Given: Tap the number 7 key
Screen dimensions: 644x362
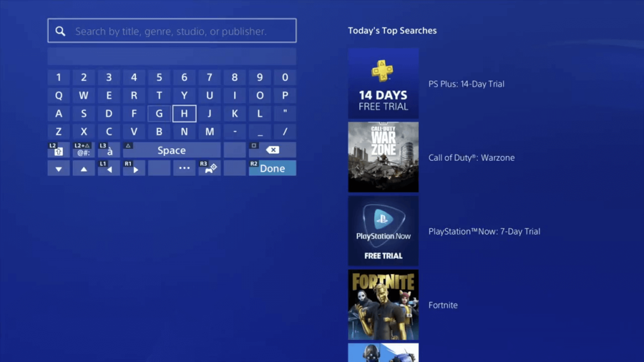Looking at the screenshot, I should (x=209, y=77).
